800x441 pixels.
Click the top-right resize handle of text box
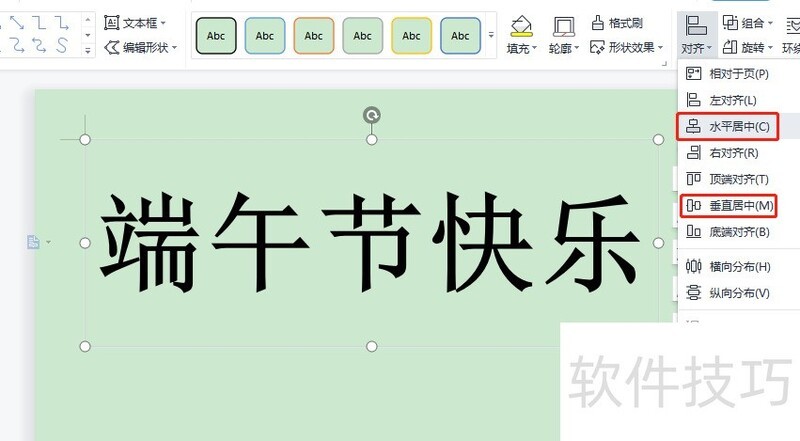(x=658, y=139)
